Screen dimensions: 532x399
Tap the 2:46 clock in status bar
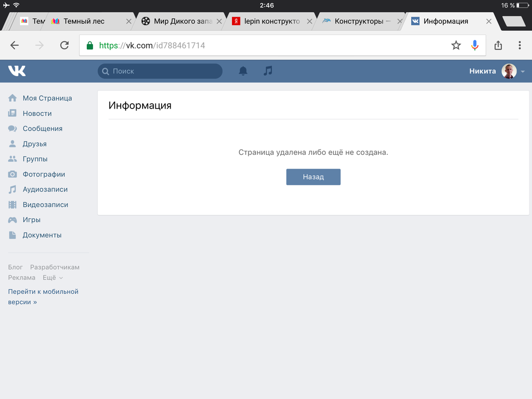click(267, 5)
